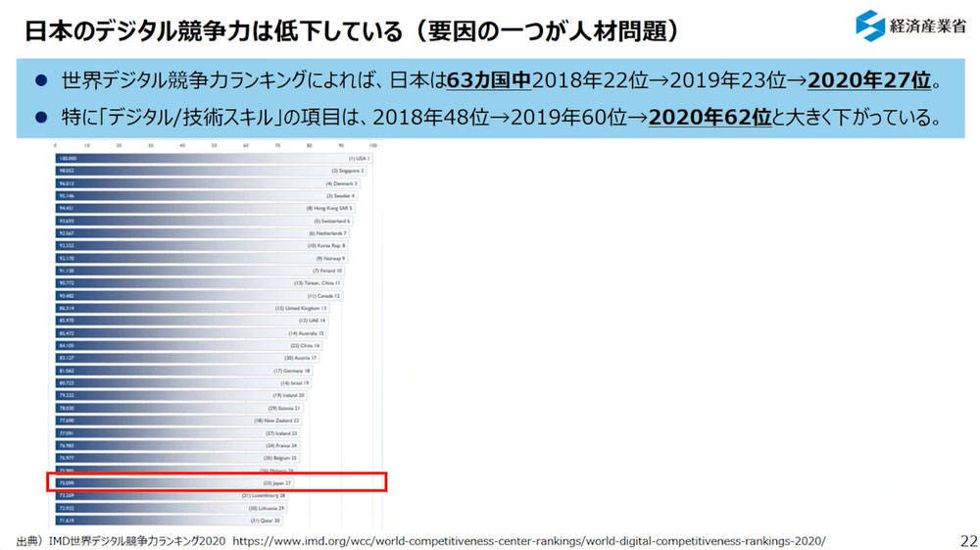980x550 pixels.
Task: Click the Qatar 30 bar label
Action: click(x=265, y=521)
